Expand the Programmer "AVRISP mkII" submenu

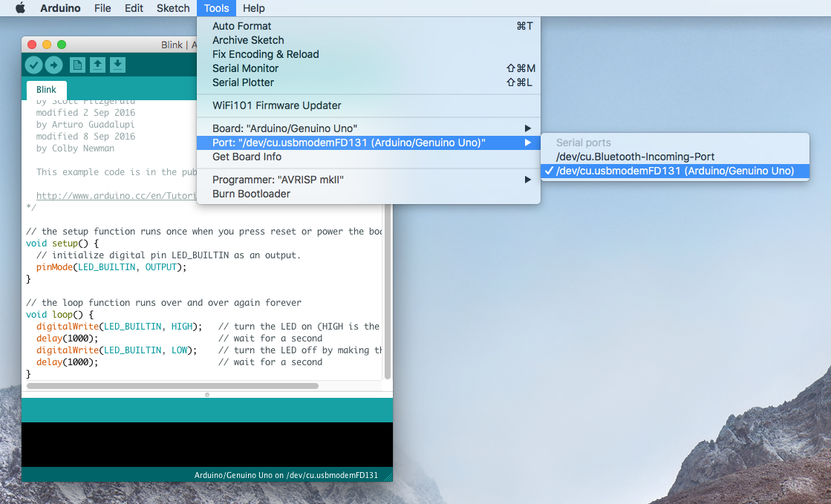click(368, 180)
